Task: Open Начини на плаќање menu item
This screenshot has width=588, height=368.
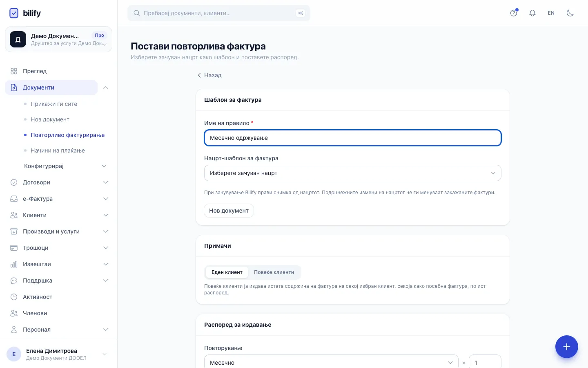Action: 58,150
